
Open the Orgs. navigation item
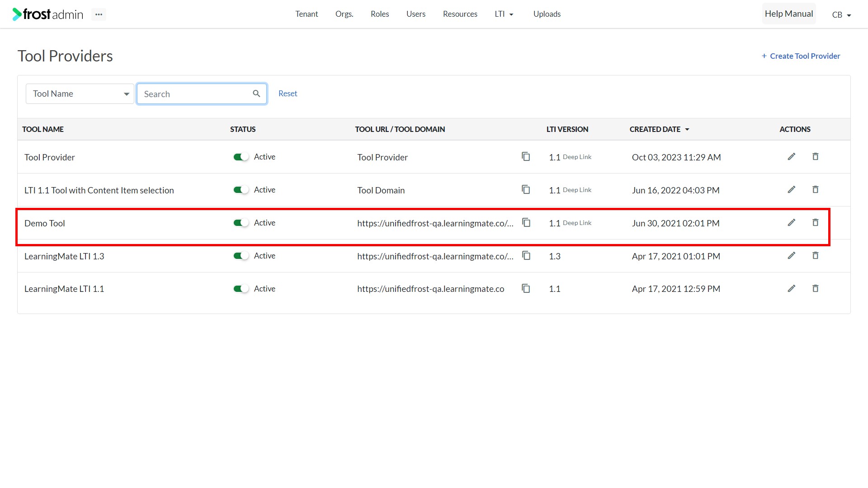click(x=344, y=14)
